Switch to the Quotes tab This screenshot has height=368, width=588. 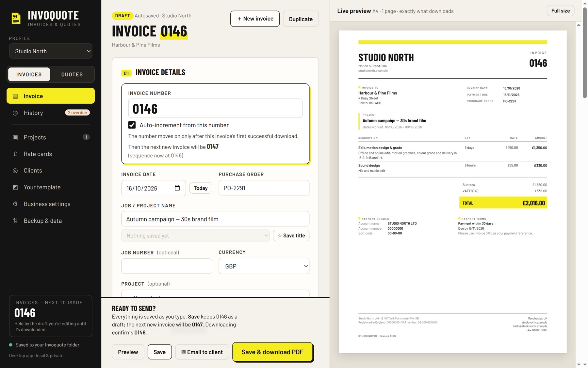point(72,74)
